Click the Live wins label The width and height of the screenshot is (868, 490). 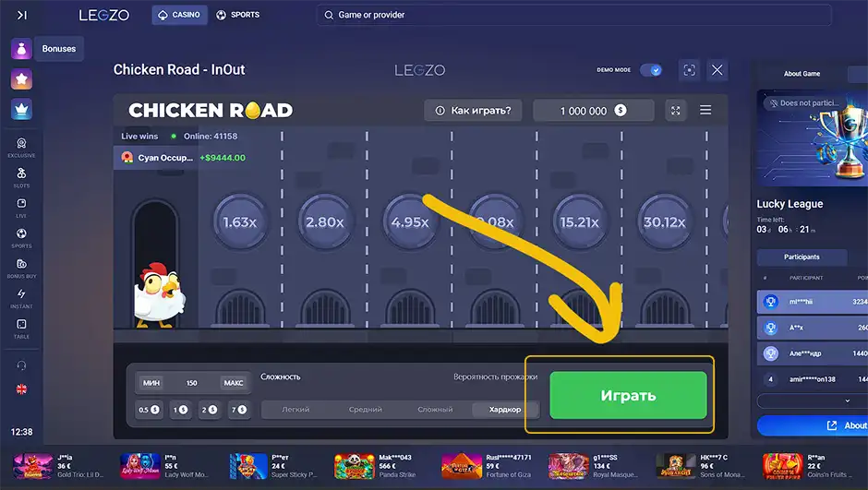pos(139,136)
